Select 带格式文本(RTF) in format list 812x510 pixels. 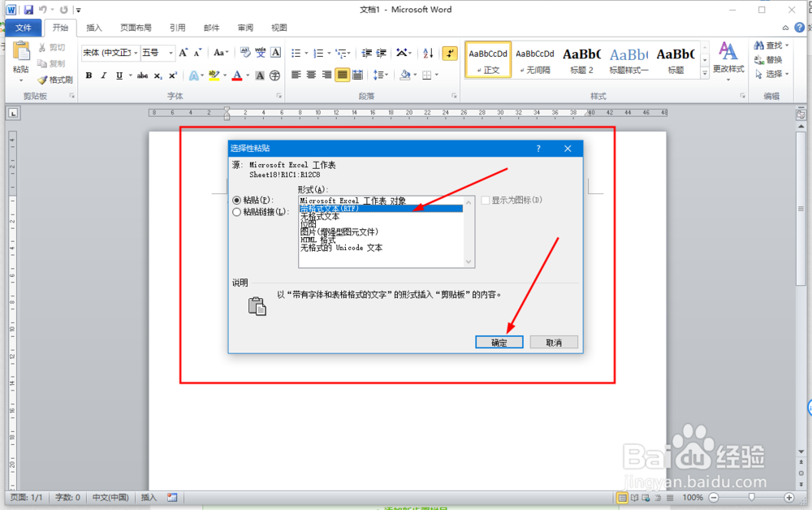pyautogui.click(x=381, y=208)
